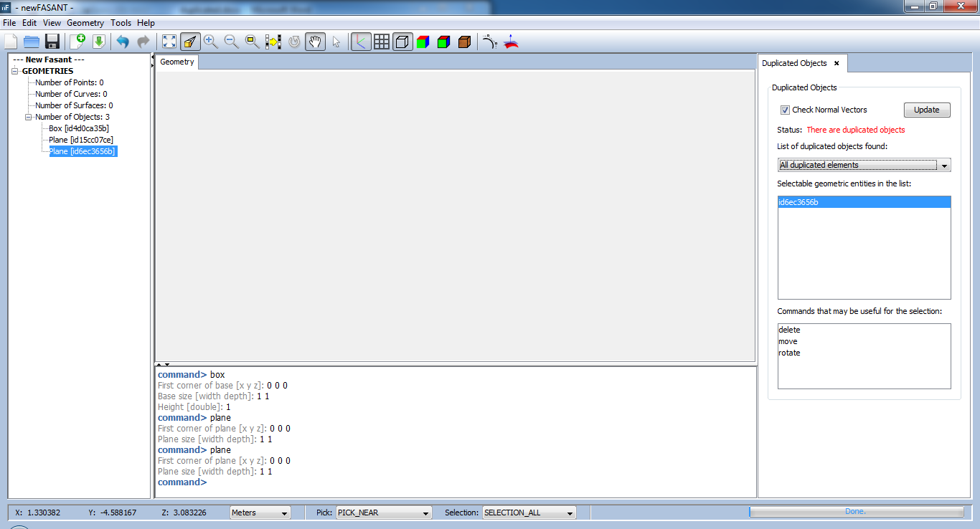The height and width of the screenshot is (529, 980).
Task: Open the Geometry menu
Action: [85, 23]
